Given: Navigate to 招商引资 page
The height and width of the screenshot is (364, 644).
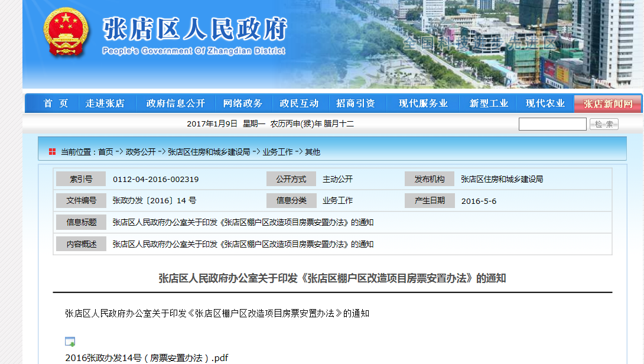Looking at the screenshot, I should tap(356, 103).
